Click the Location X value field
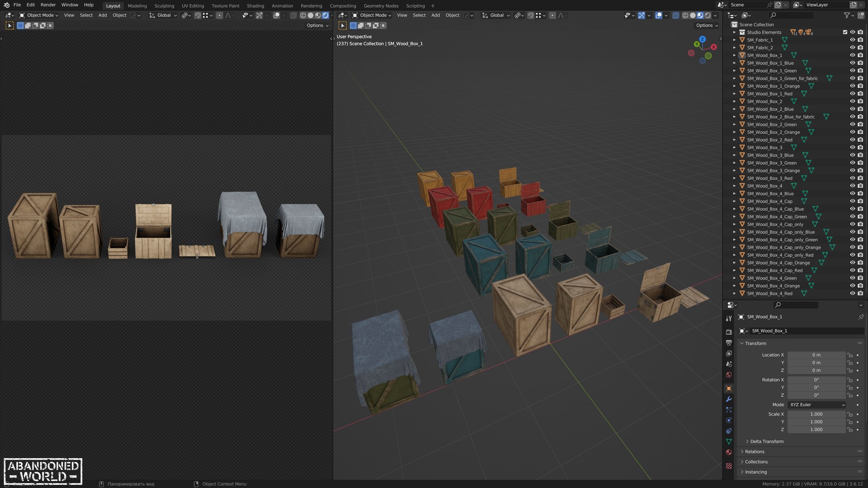 pos(816,355)
